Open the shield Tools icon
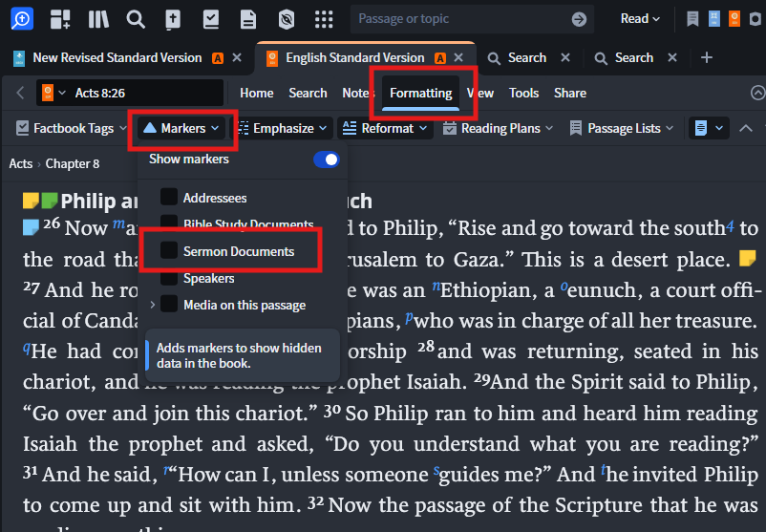The image size is (766, 532). pos(287,19)
